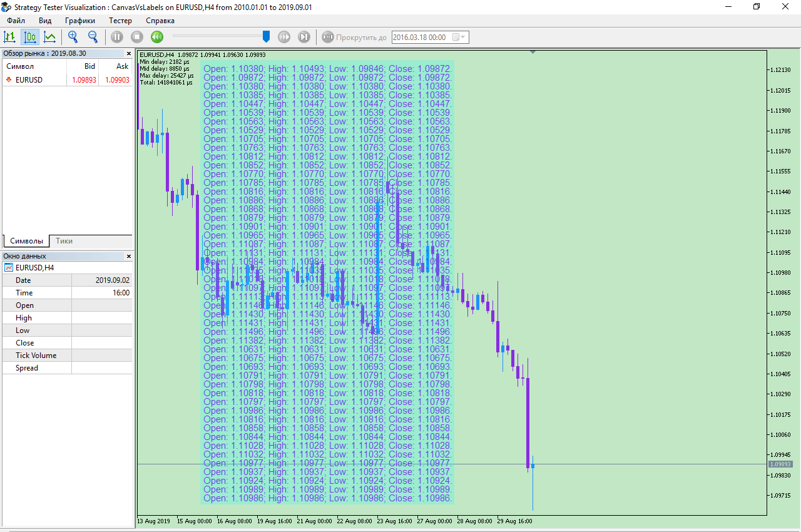Switch chart to OHLC bars mode
The height and width of the screenshot is (532, 801).
click(x=9, y=37)
